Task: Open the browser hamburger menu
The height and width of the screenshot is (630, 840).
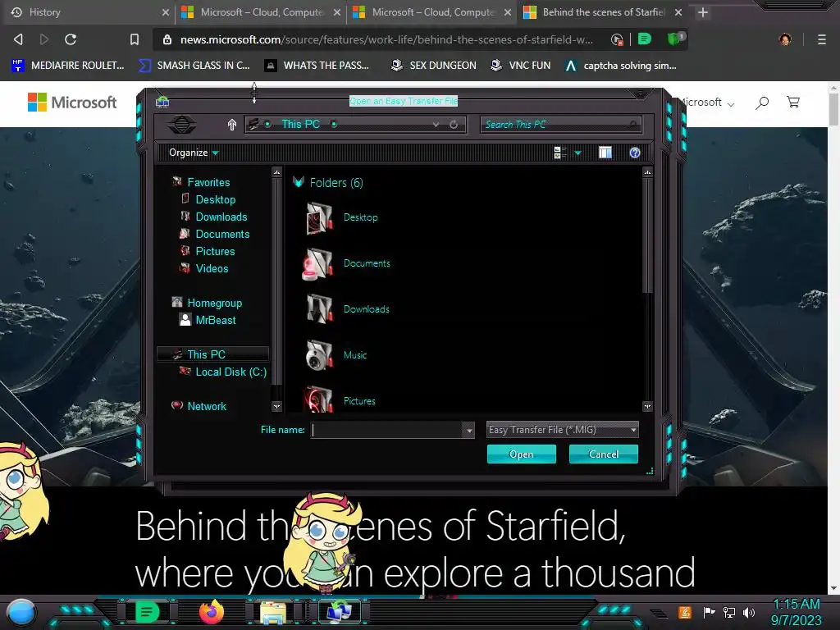Action: click(x=822, y=39)
